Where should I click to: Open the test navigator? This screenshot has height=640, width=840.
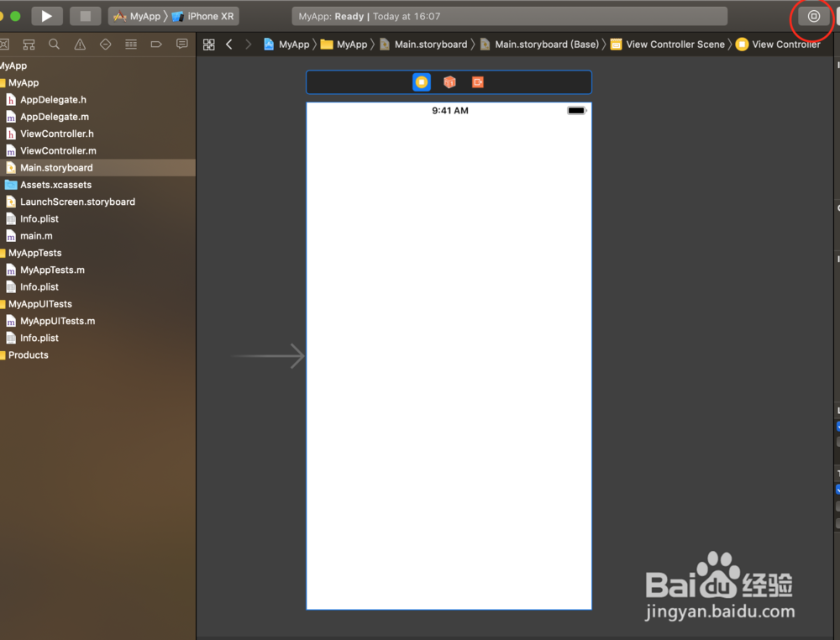[106, 45]
